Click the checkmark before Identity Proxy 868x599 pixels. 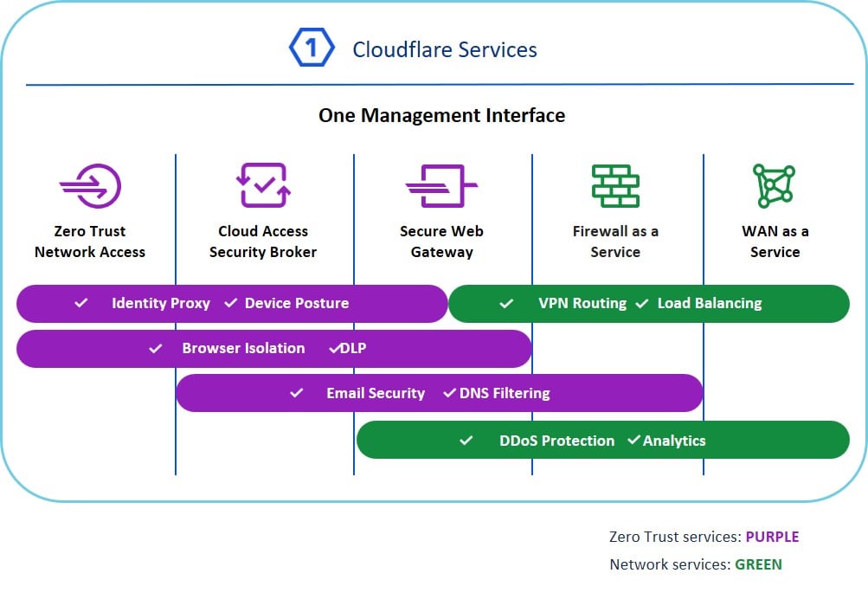[x=81, y=303]
